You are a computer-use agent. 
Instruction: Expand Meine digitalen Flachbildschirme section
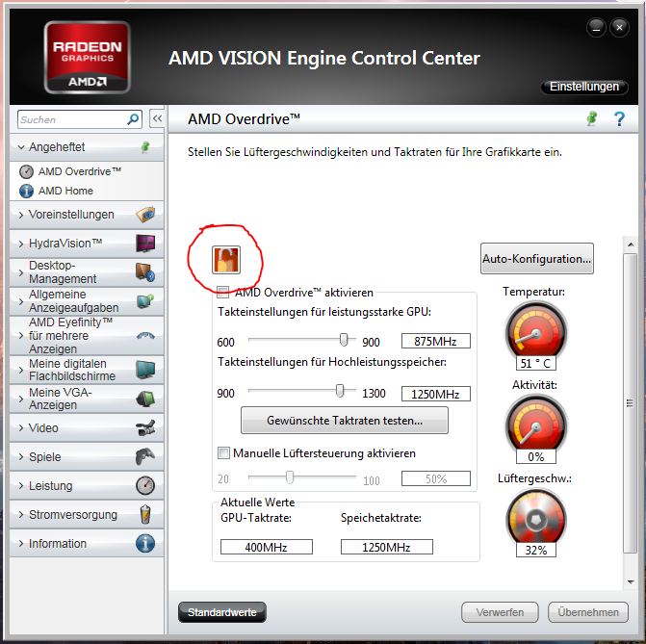point(20,370)
